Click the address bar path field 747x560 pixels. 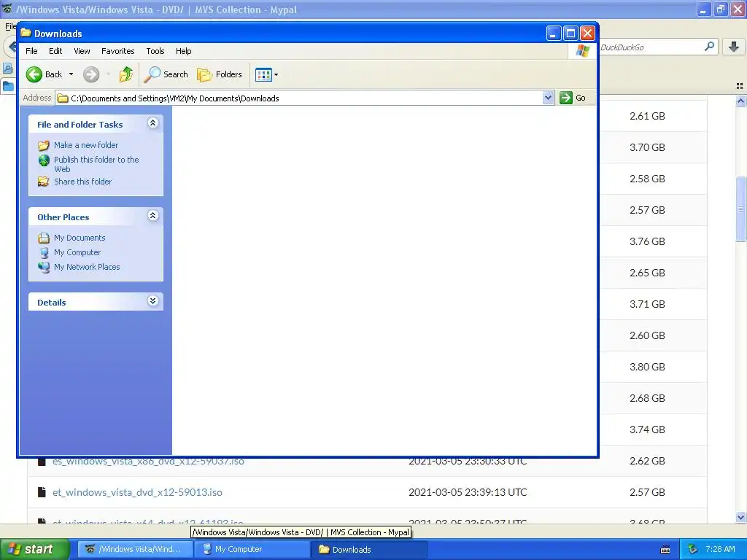[x=305, y=98]
